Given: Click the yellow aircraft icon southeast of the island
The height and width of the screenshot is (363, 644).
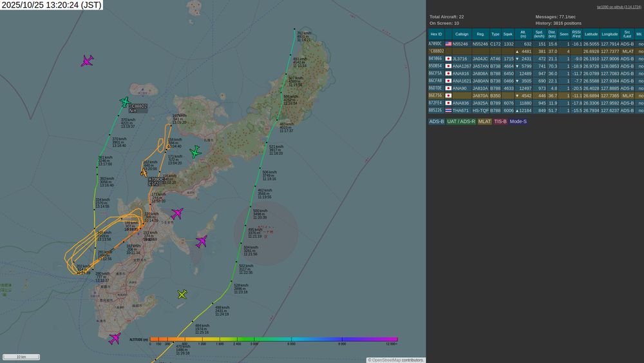Looking at the screenshot, I should 182,294.
